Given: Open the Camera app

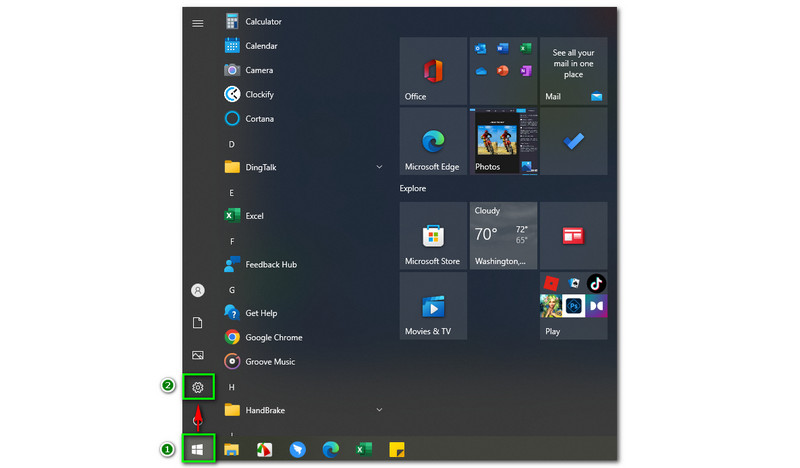Looking at the screenshot, I should (x=258, y=70).
